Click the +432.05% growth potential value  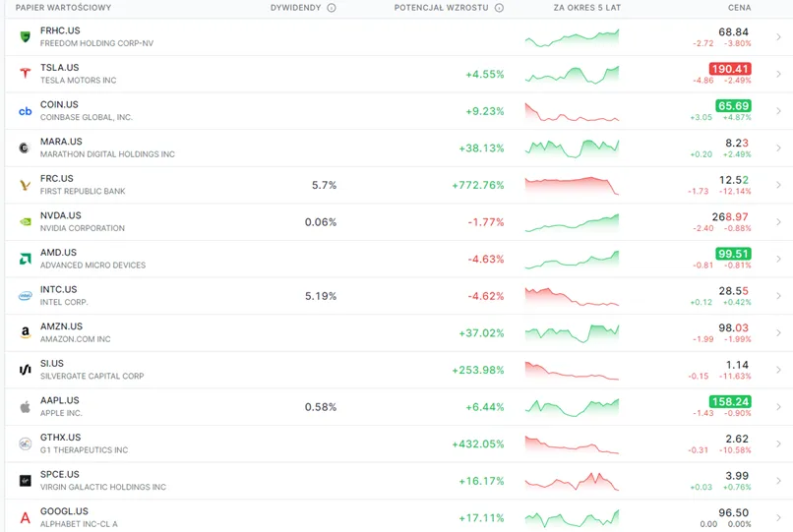click(478, 444)
